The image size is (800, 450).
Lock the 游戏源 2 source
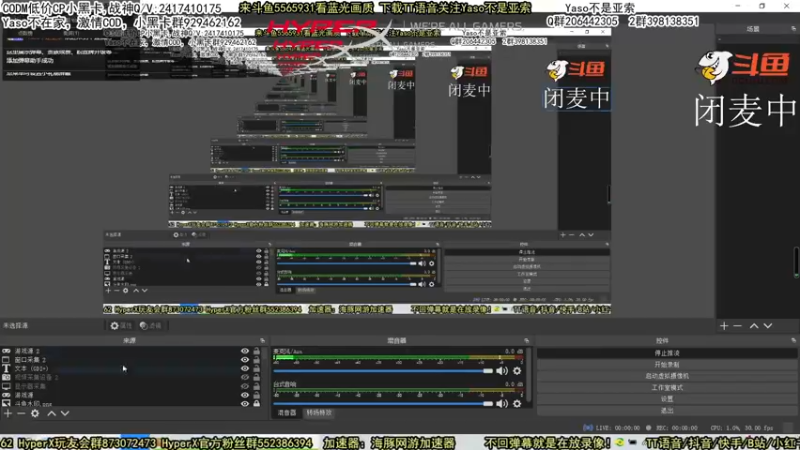click(257, 351)
